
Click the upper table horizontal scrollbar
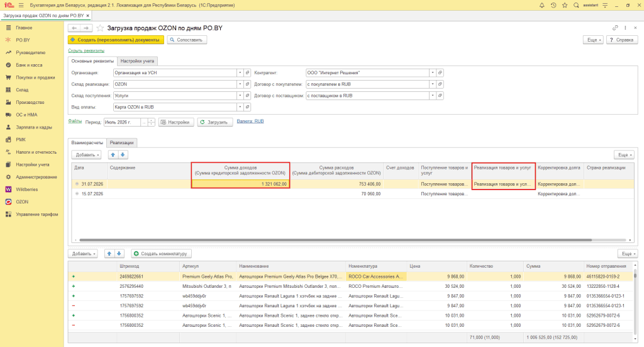coord(335,240)
